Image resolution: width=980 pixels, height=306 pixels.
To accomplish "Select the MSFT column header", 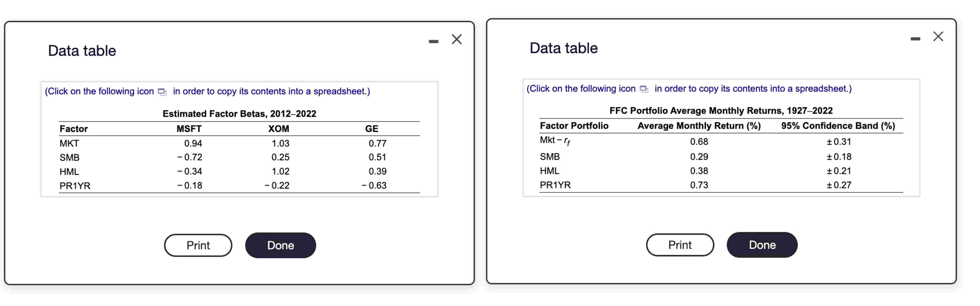I will 188,129.
